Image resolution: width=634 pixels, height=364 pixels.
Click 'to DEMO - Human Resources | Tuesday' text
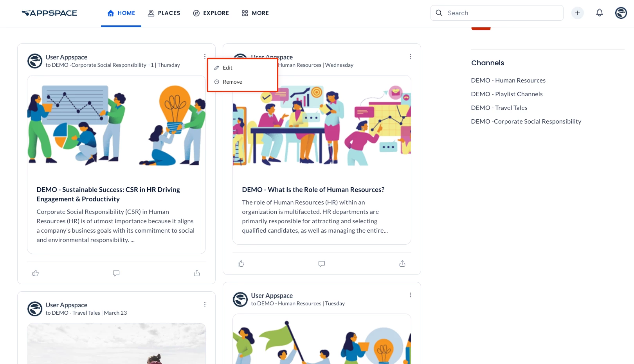(298, 303)
